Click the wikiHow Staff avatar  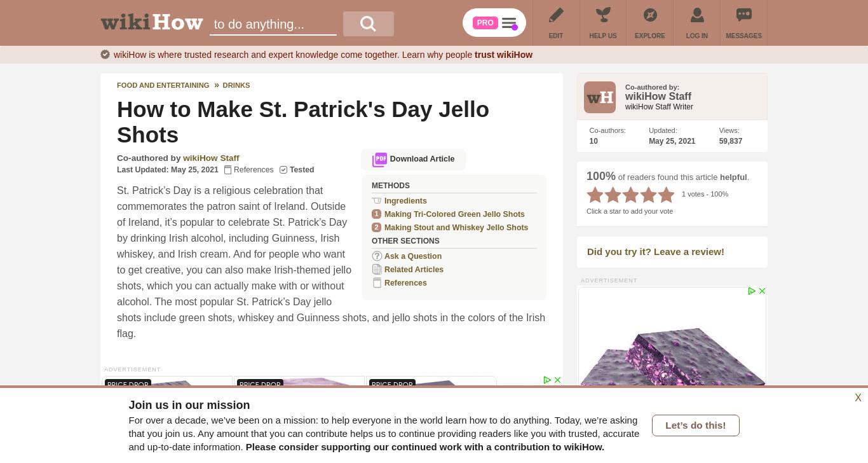tap(600, 97)
